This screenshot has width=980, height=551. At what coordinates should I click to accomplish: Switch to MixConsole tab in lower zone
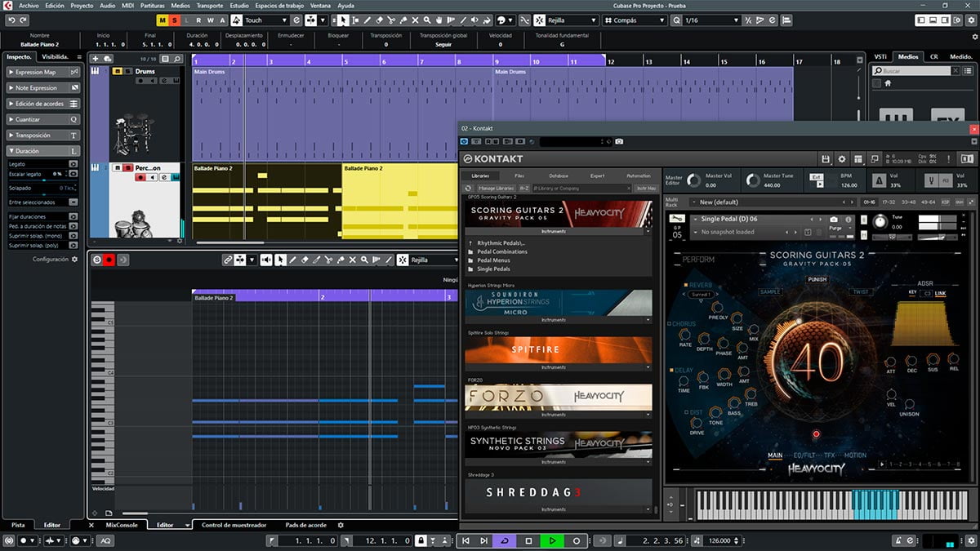click(x=122, y=525)
